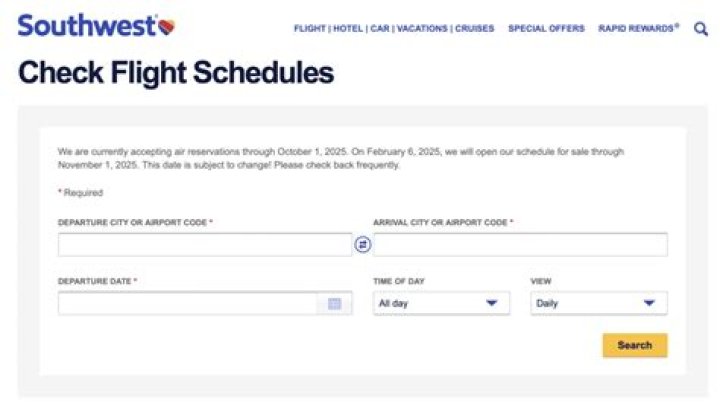
Task: Open the FLIGHT menu item
Action: pos(310,29)
